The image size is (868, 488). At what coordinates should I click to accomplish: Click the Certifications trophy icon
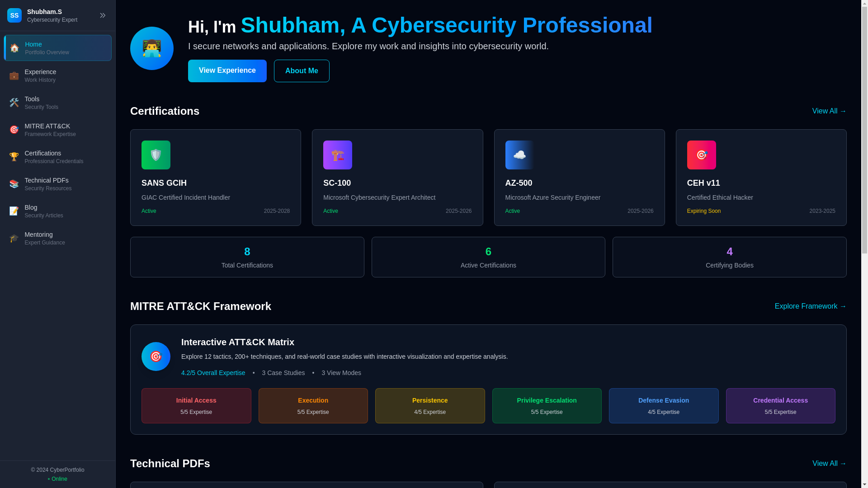click(x=14, y=157)
